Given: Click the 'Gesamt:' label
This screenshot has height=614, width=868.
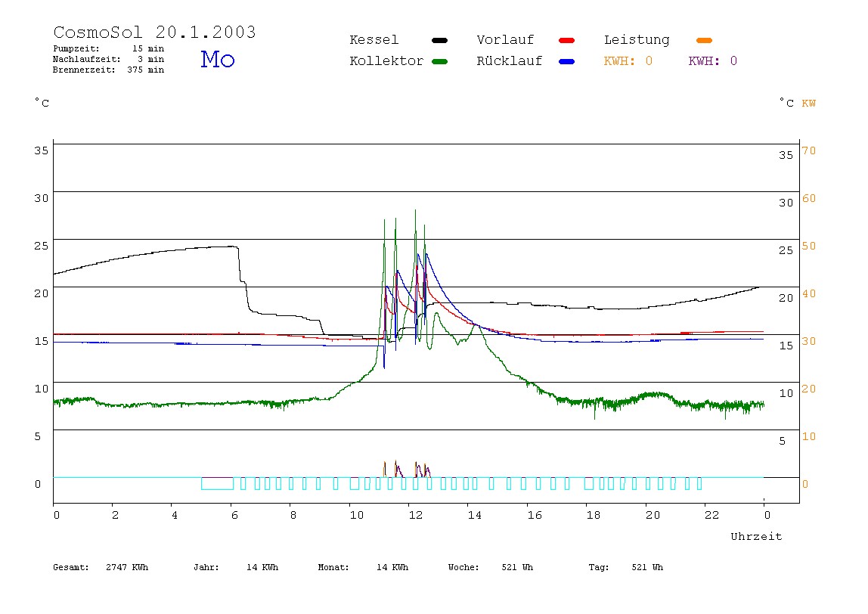Looking at the screenshot, I should click(x=71, y=567).
